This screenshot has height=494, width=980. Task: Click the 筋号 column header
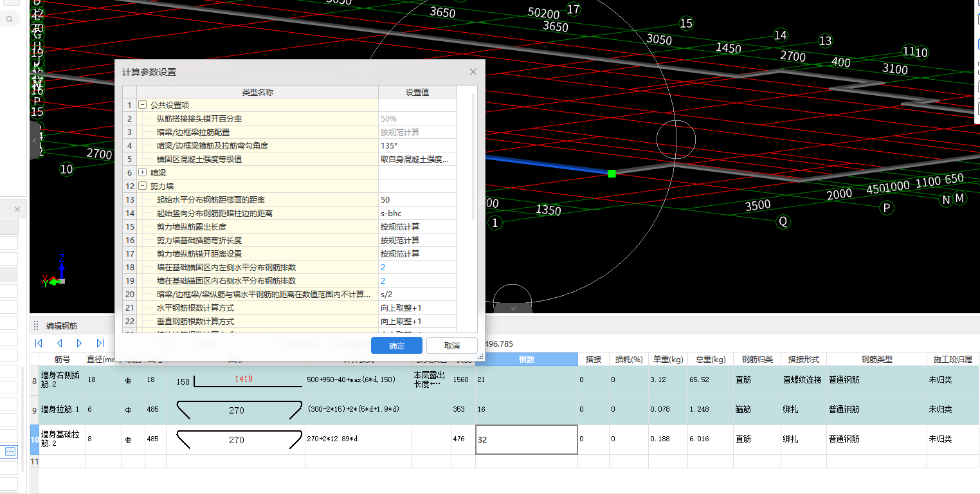[62, 359]
